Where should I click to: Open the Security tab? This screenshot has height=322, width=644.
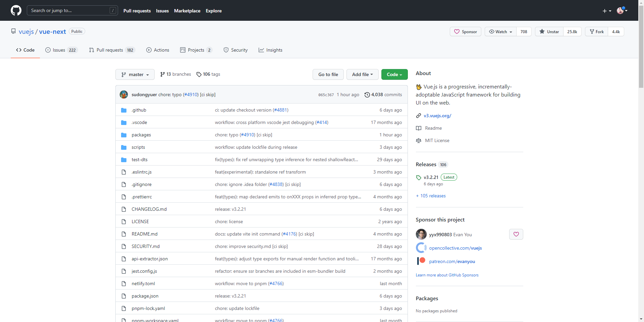coord(235,50)
